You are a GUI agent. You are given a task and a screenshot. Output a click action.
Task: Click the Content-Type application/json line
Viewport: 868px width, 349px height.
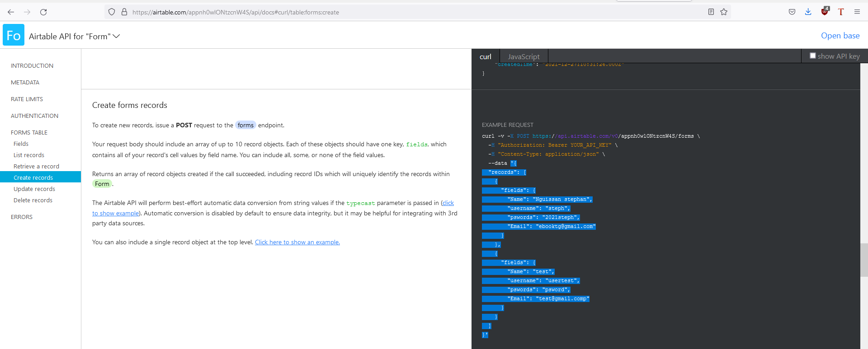pyautogui.click(x=546, y=154)
